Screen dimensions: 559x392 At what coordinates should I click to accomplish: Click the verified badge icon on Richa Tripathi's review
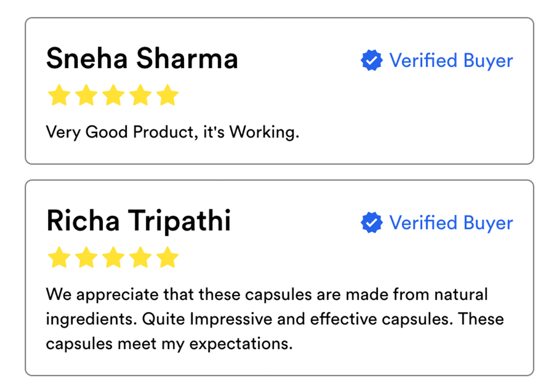click(x=371, y=223)
